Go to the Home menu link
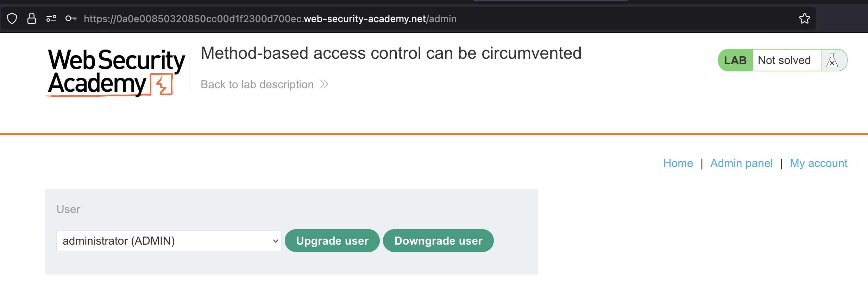 click(x=678, y=163)
